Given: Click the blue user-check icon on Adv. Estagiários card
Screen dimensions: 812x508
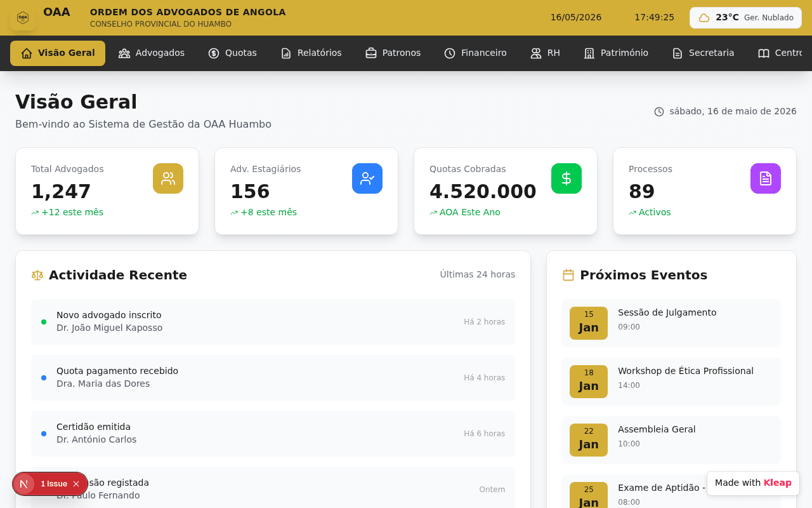Looking at the screenshot, I should tap(367, 178).
